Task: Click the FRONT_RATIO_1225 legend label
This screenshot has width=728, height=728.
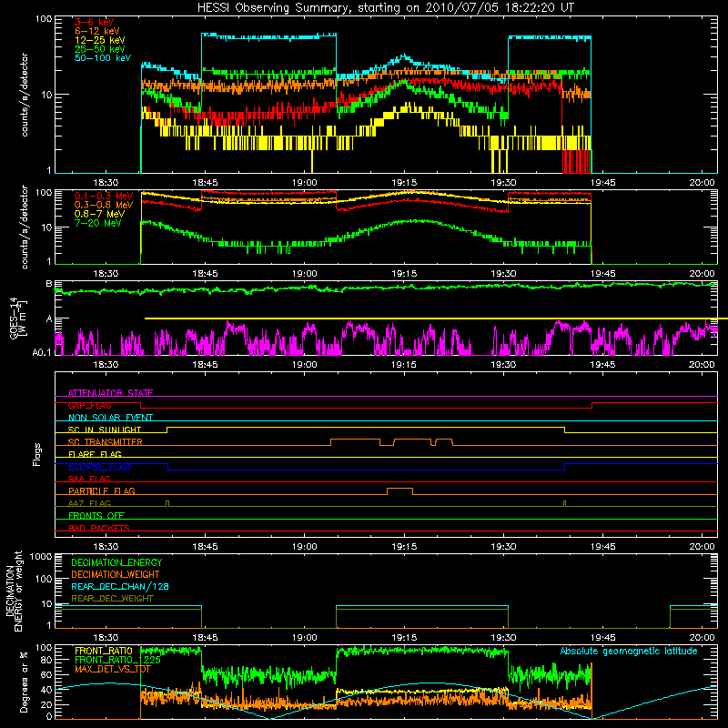Action: point(117,660)
